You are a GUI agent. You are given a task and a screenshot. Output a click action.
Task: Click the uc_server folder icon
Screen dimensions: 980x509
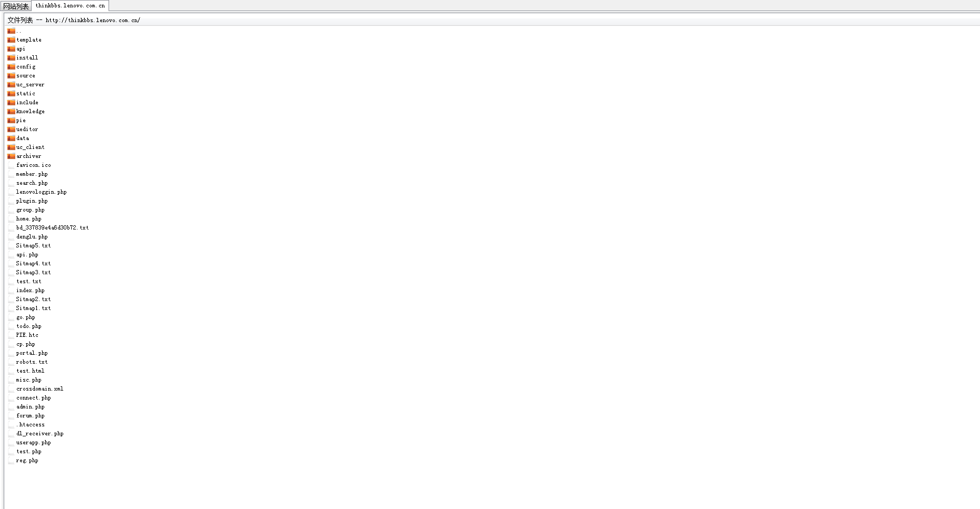[11, 85]
